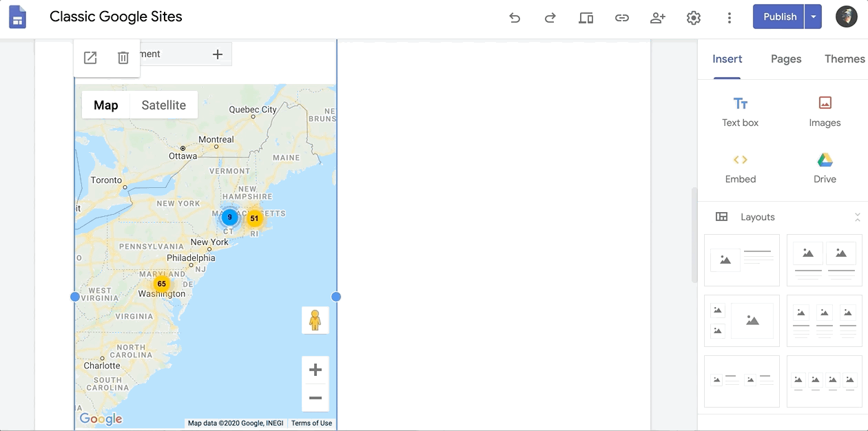This screenshot has width=868, height=431.
Task: Click the Layouts section heading
Action: pos(758,217)
